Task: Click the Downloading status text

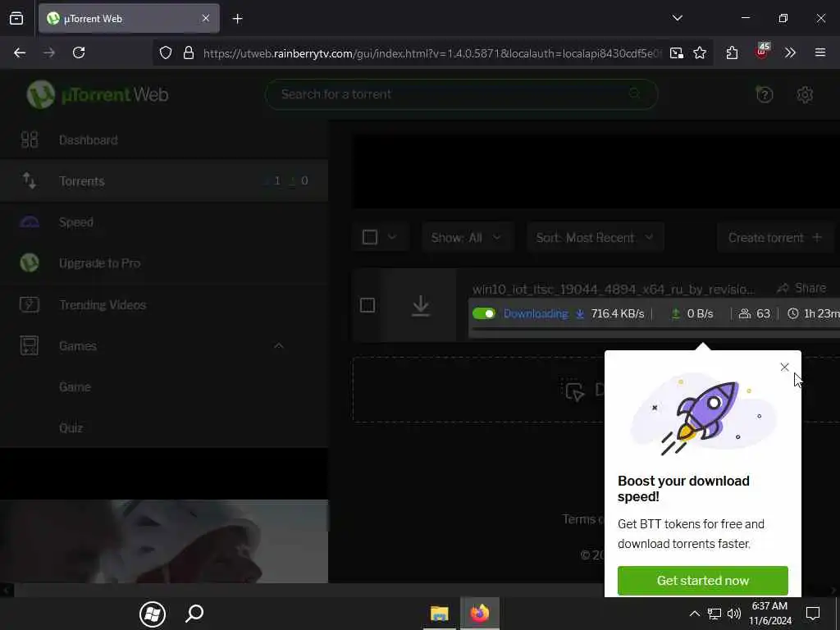Action: click(536, 313)
